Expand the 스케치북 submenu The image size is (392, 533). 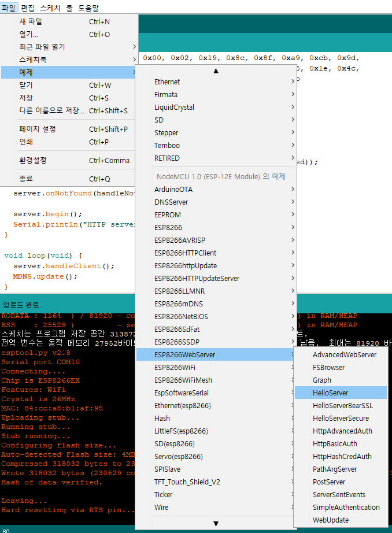coord(69,60)
